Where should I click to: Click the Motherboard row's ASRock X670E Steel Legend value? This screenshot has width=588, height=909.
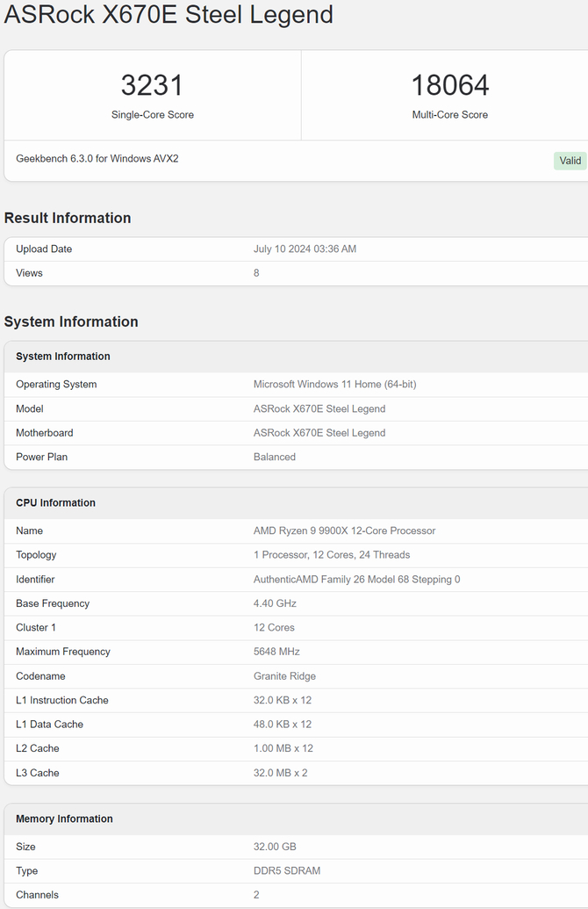coord(319,433)
